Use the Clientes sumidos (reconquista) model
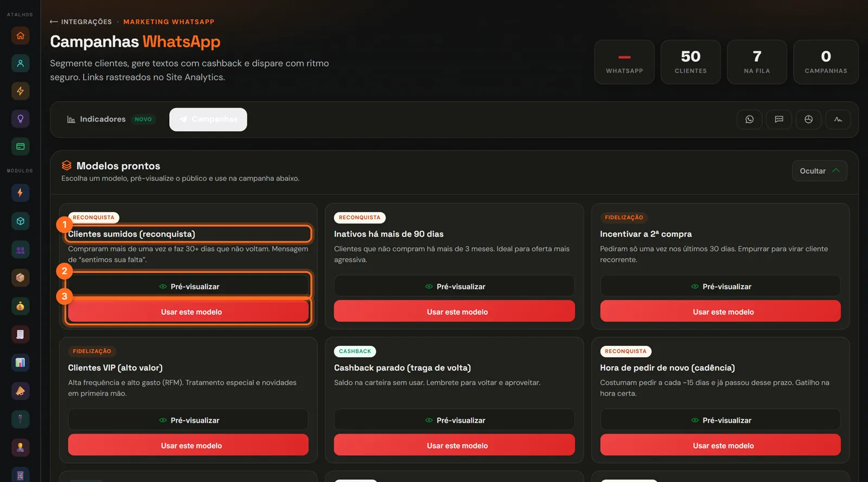 pos(188,312)
